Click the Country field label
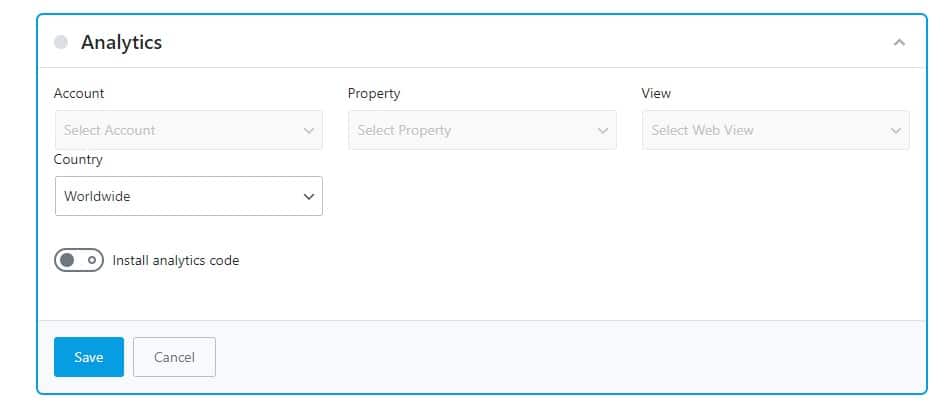The height and width of the screenshot is (405, 950). point(78,159)
